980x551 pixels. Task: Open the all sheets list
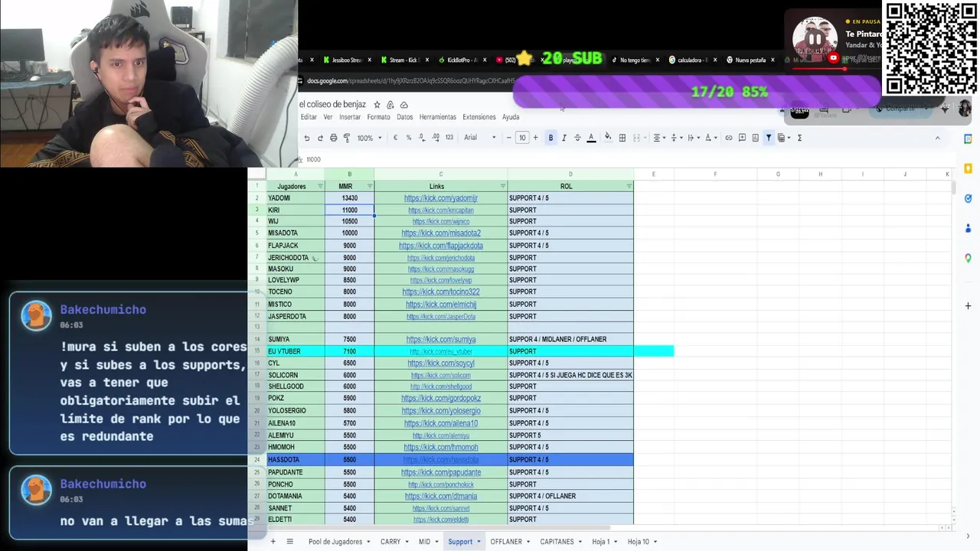click(x=289, y=542)
